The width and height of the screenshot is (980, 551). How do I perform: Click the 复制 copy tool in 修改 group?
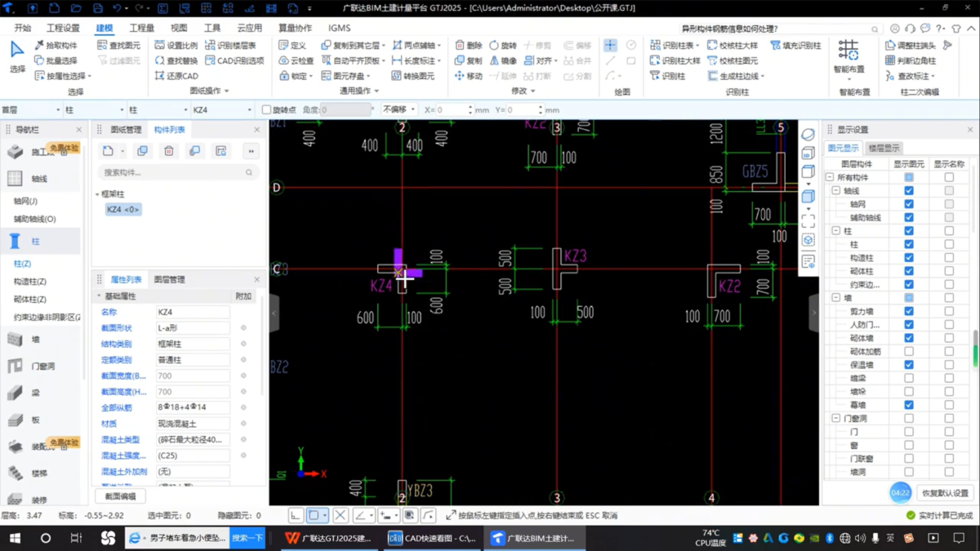[468, 60]
